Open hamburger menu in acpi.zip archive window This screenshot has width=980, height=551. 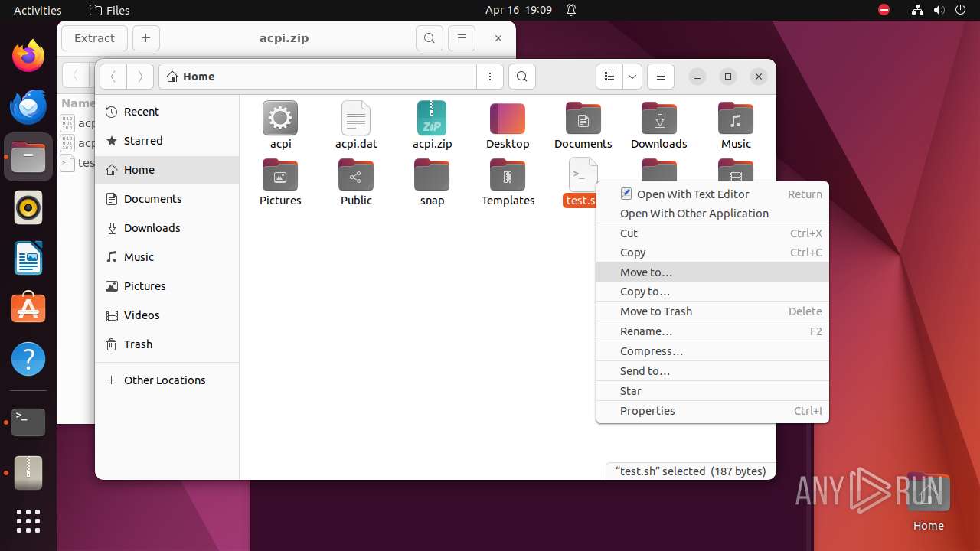pyautogui.click(x=461, y=38)
